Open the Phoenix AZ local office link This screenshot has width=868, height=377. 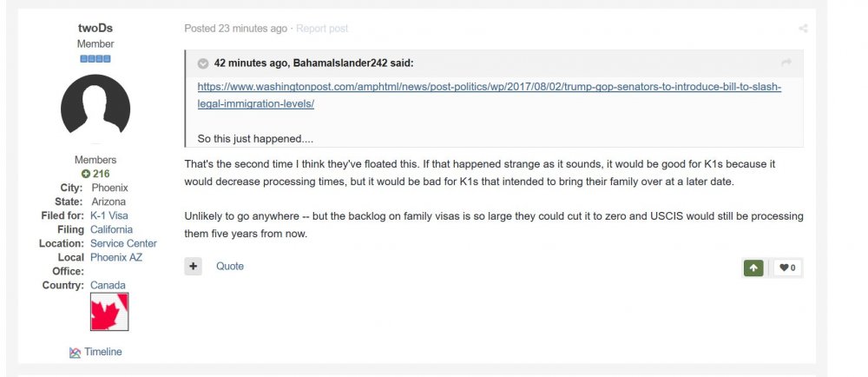pyautogui.click(x=116, y=257)
